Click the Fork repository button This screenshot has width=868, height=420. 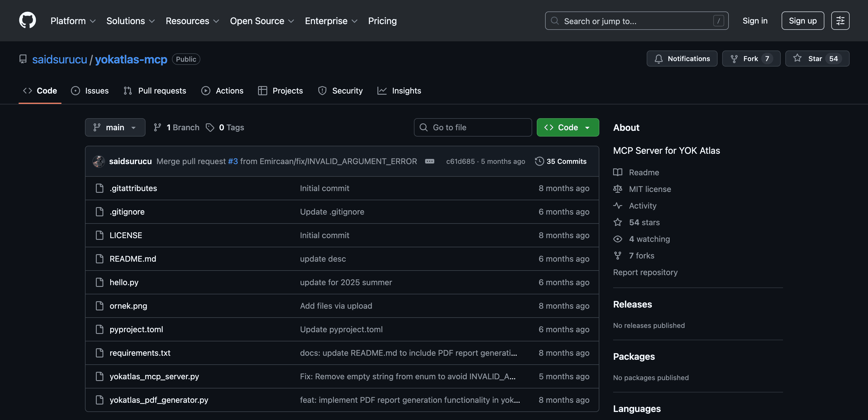coord(751,59)
